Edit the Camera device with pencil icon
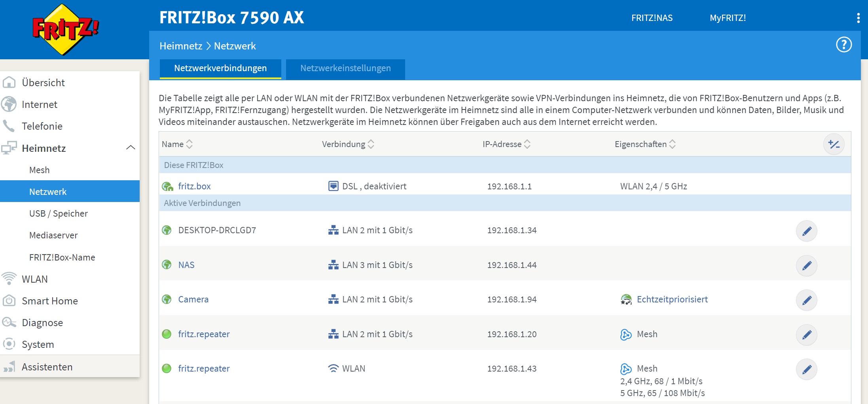 click(807, 300)
